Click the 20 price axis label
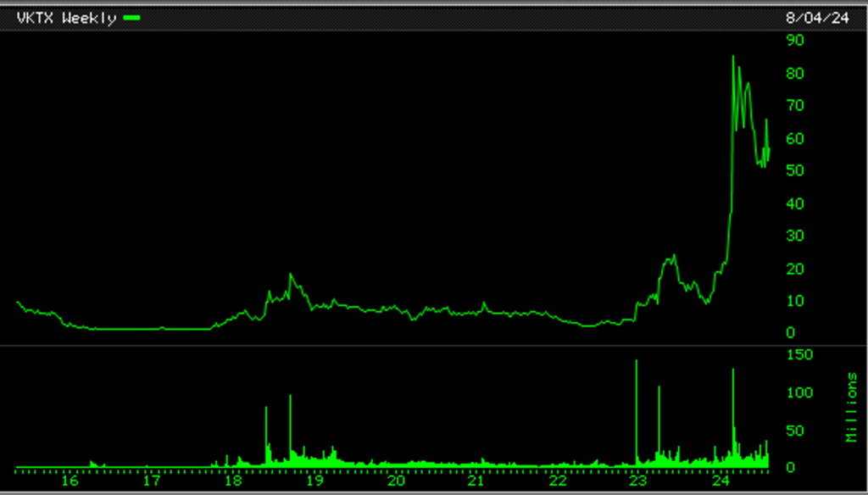Image resolution: width=868 pixels, height=495 pixels. (x=794, y=269)
